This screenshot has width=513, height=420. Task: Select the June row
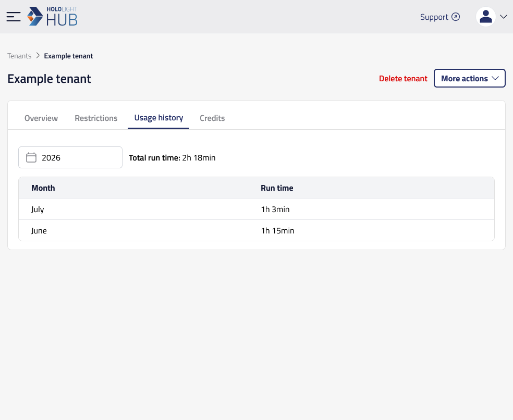coord(256,231)
